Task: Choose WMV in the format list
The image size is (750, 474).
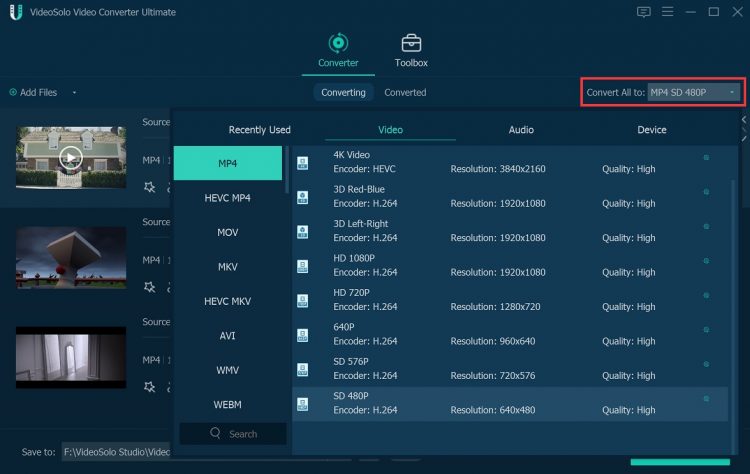Action: (x=228, y=370)
